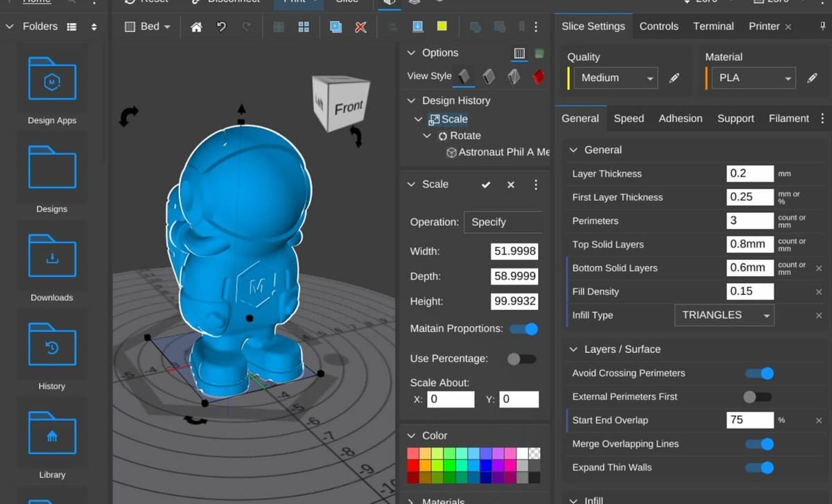This screenshot has height=504, width=832.
Task: Select the Shaded view style icon
Action: pyautogui.click(x=465, y=76)
